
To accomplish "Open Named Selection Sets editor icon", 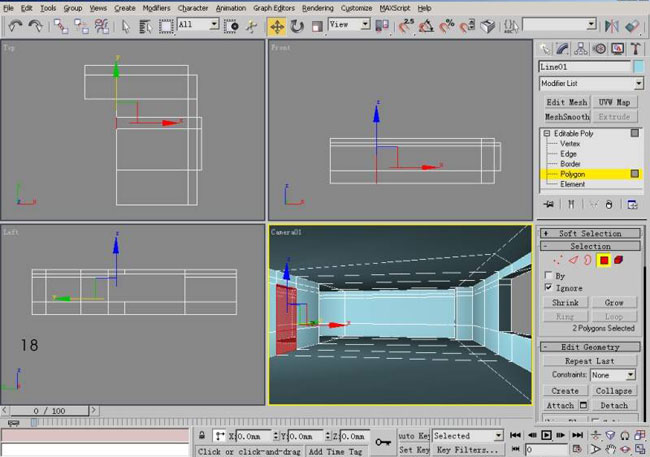I will (x=511, y=26).
